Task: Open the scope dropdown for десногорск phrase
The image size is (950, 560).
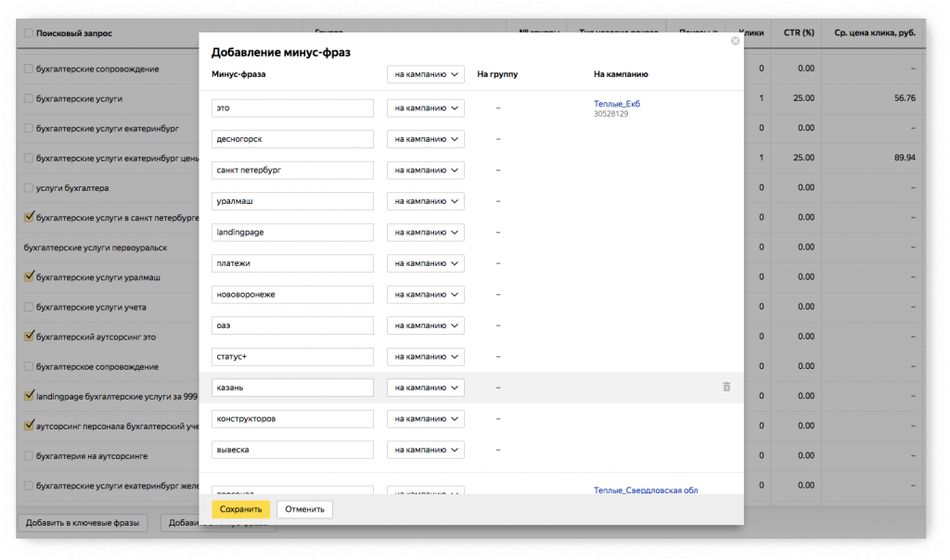Action: tap(425, 139)
